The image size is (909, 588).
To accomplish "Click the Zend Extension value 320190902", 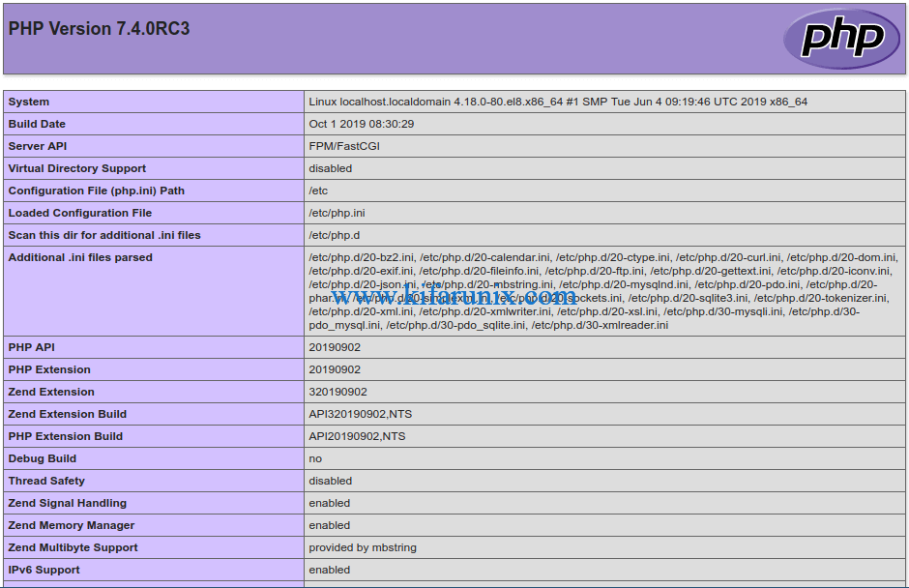I will [x=337, y=392].
